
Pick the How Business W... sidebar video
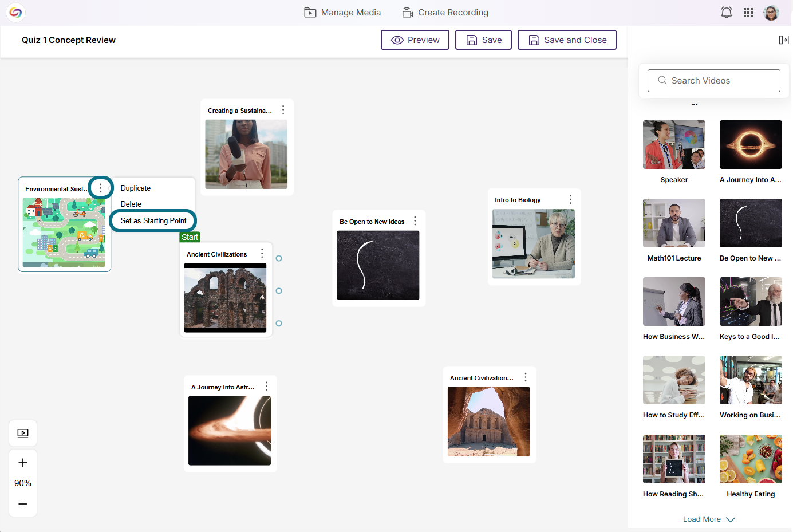(x=674, y=301)
